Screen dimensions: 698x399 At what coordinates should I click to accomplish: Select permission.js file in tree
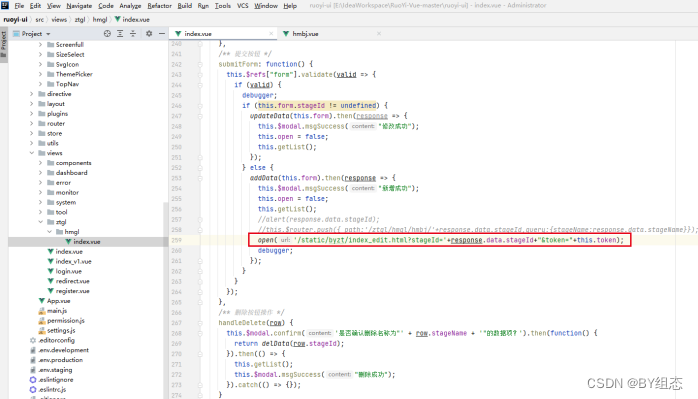tap(65, 321)
